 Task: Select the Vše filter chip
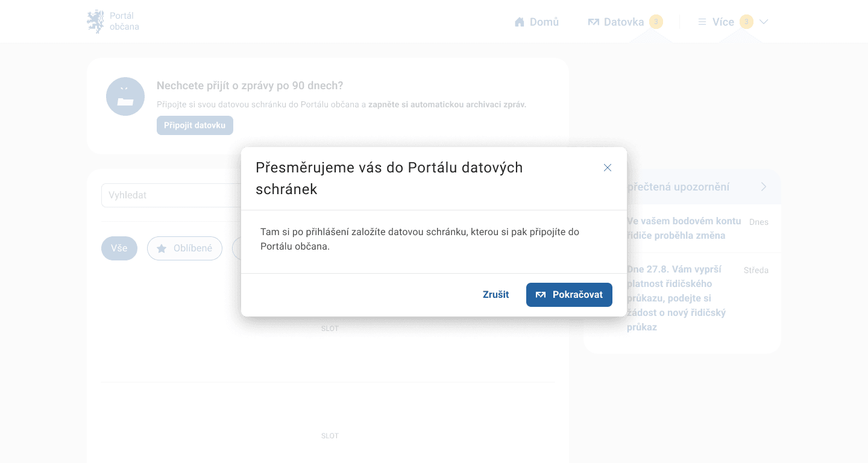tap(119, 248)
